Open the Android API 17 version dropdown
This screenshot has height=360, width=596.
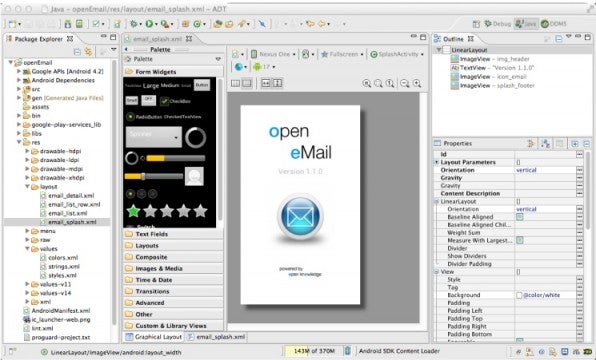[x=264, y=67]
